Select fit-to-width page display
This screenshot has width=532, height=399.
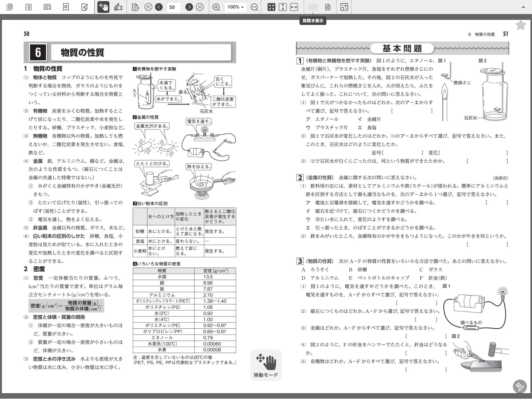[x=294, y=7]
